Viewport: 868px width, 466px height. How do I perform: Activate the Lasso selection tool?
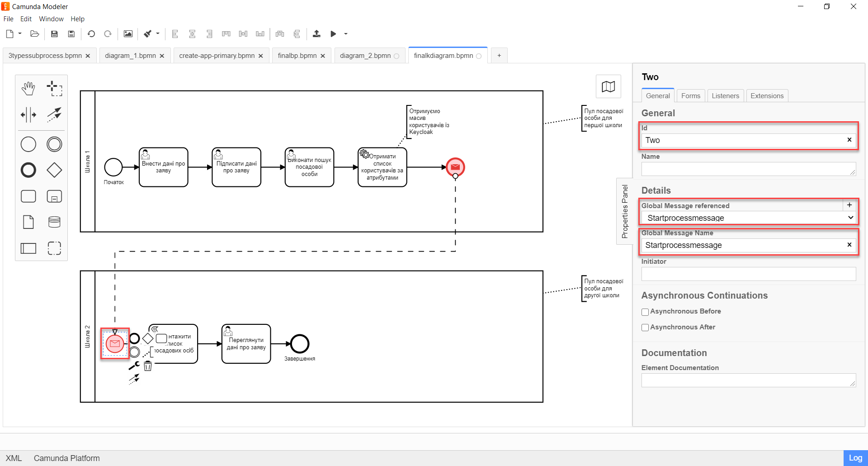[x=54, y=89]
